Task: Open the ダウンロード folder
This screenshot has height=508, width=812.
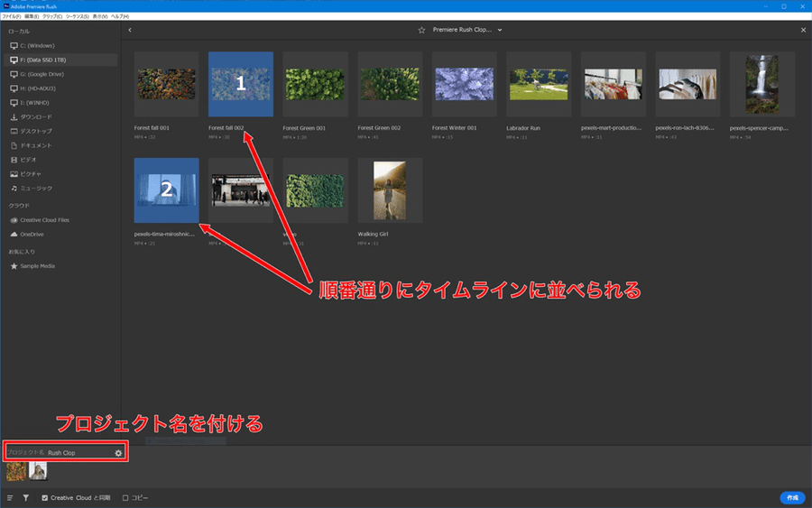Action: (36, 117)
